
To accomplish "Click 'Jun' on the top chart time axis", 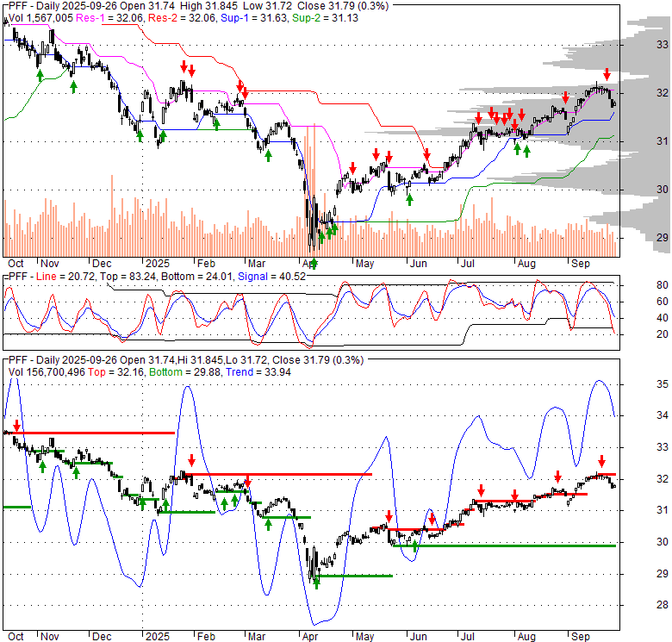I will click(x=419, y=264).
